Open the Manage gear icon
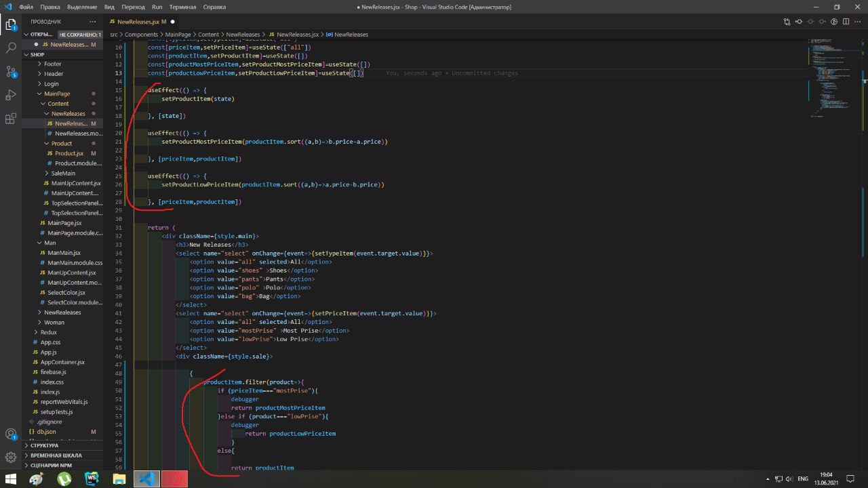The width and height of the screenshot is (868, 488). pyautogui.click(x=11, y=457)
